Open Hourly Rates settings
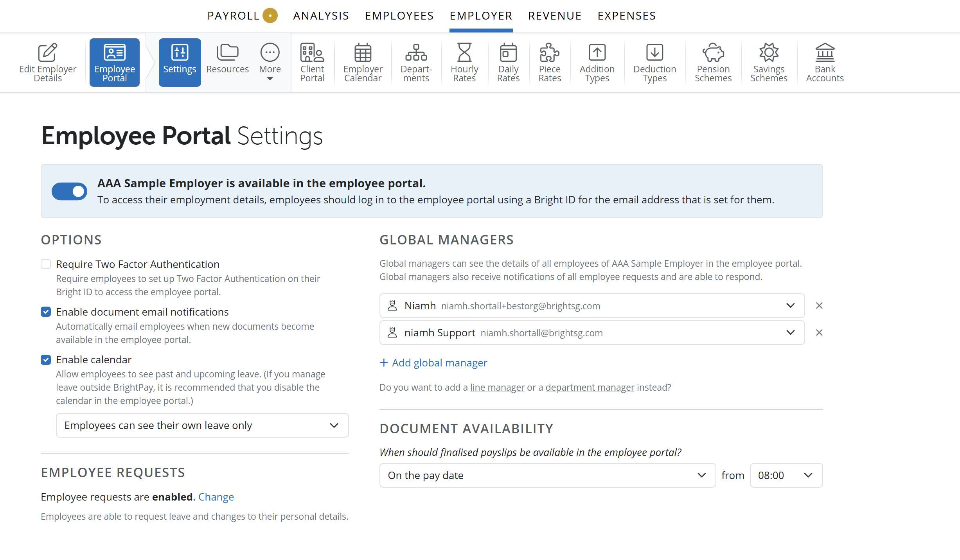This screenshot has height=560, width=960. [464, 63]
